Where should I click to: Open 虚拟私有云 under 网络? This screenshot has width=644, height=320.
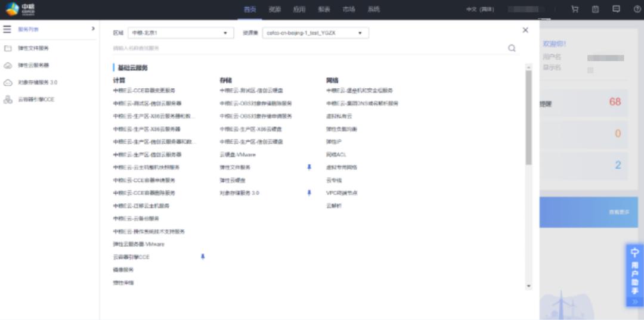click(x=339, y=116)
